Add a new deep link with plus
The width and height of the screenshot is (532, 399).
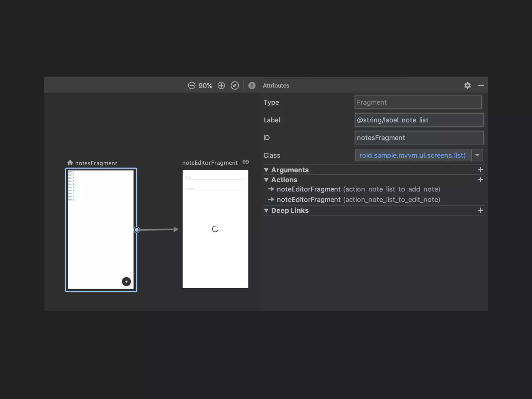tap(480, 210)
